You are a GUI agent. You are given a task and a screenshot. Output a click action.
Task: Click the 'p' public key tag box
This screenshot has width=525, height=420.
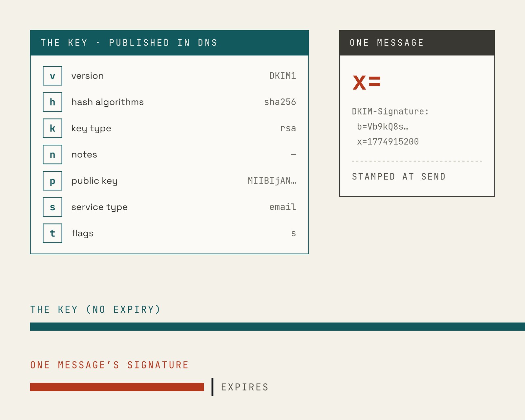(52, 181)
